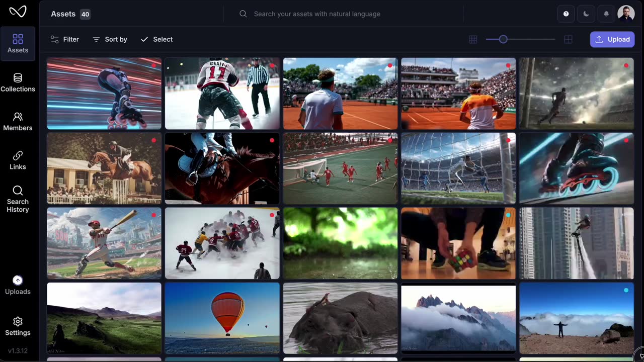Viewport: 644px width, 362px height.
Task: Open notifications via the bell icon
Action: point(606,14)
